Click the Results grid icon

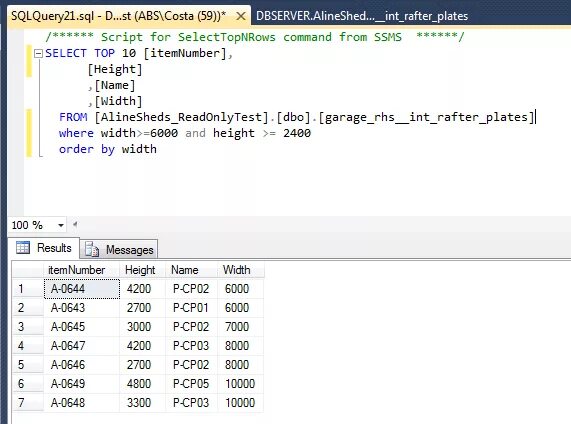click(23, 248)
